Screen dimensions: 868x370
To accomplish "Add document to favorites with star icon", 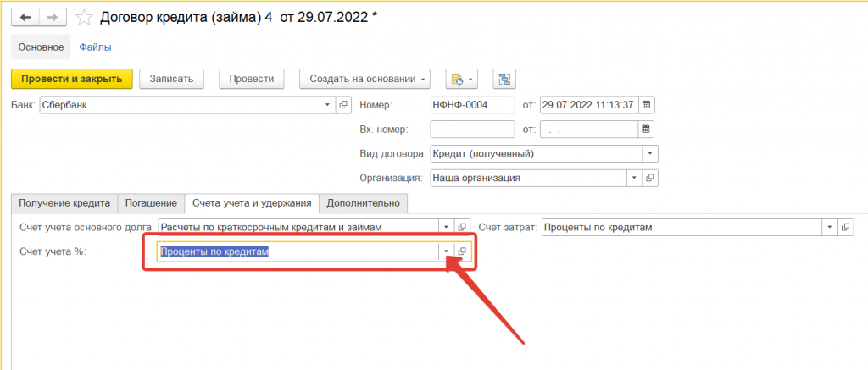I will click(x=84, y=17).
